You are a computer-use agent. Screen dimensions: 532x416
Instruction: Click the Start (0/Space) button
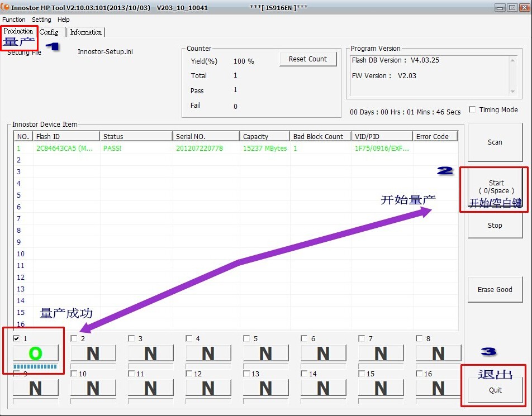(495, 187)
